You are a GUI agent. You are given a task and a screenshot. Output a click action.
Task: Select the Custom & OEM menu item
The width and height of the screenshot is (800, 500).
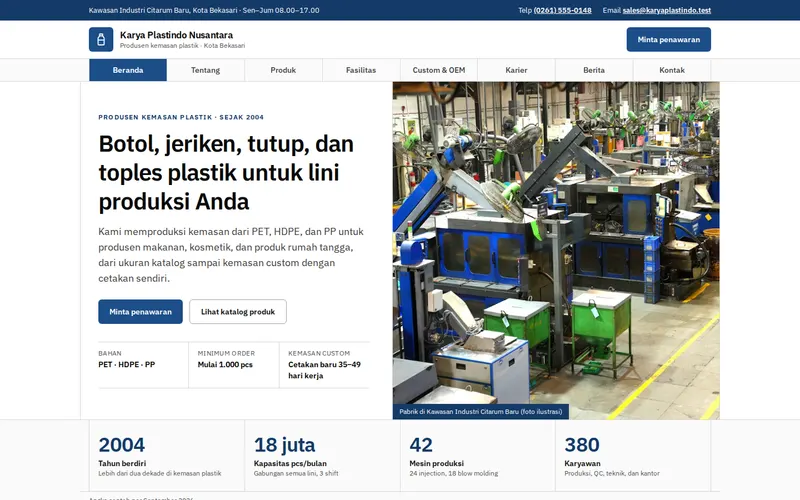point(439,70)
